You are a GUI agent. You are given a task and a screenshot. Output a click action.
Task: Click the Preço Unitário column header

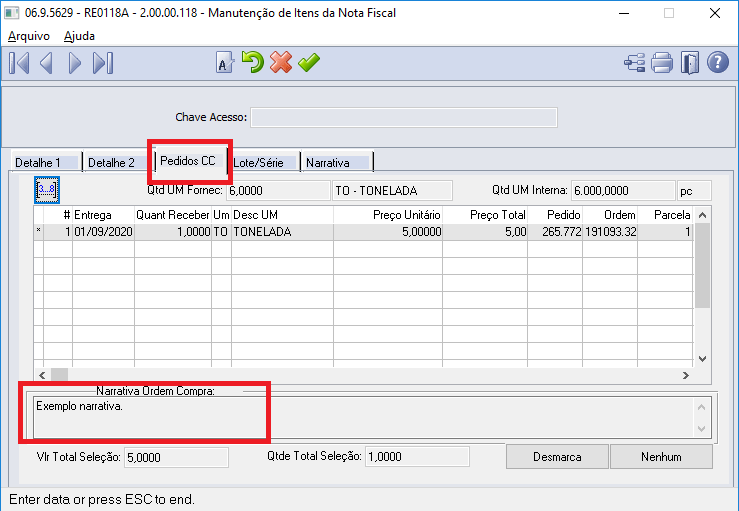tap(388, 215)
